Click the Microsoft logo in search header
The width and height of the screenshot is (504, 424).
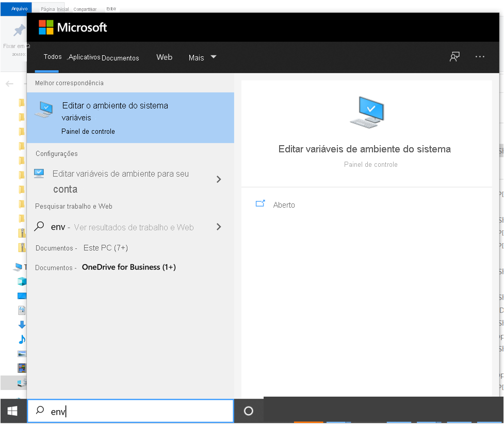[73, 26]
